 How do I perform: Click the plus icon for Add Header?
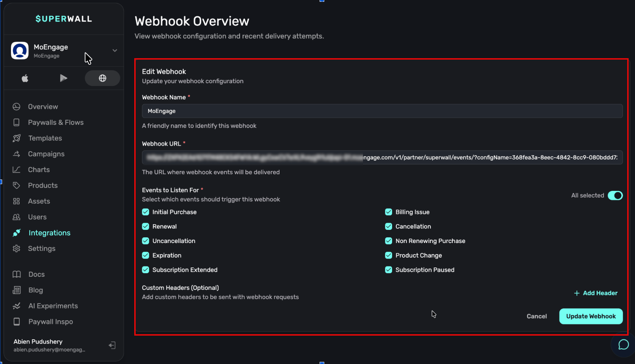(577, 293)
